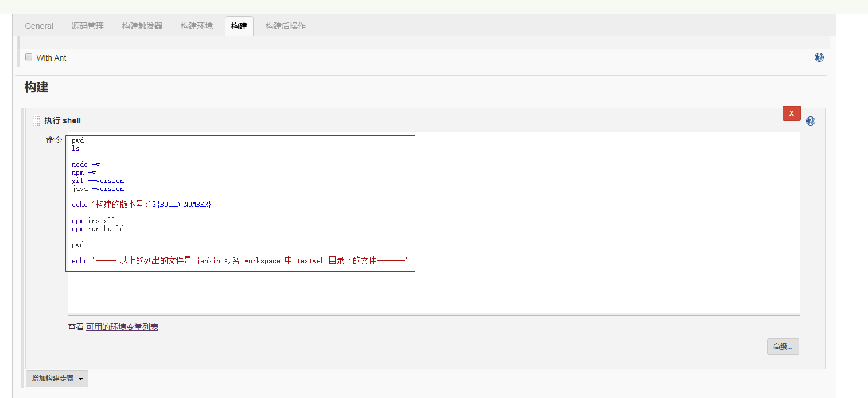Click the With Ant label text

coord(51,58)
